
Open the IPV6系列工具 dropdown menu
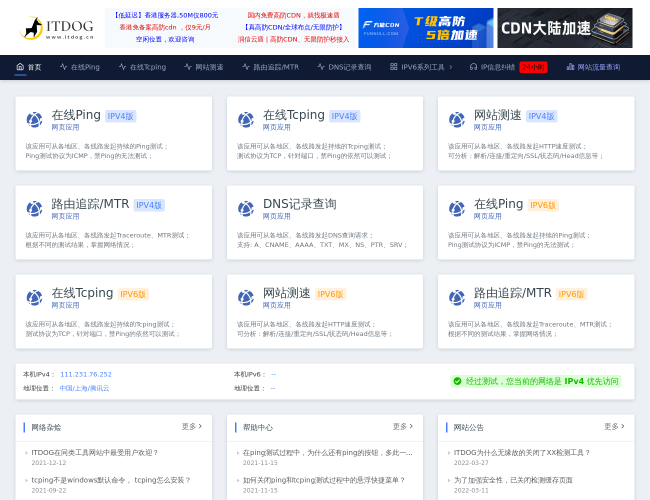(423, 67)
